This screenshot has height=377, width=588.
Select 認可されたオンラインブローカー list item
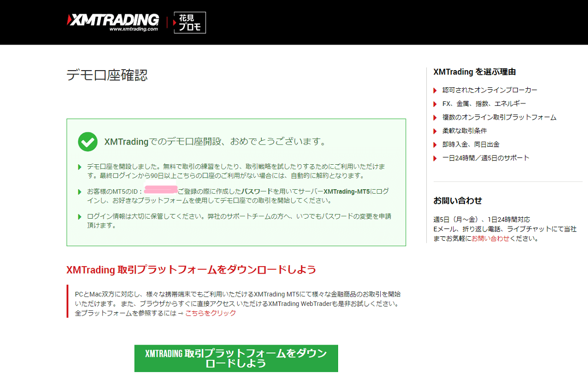click(x=490, y=90)
